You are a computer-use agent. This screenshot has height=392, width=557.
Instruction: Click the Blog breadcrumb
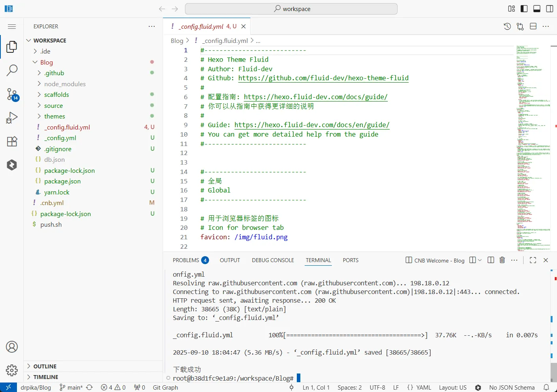(177, 41)
